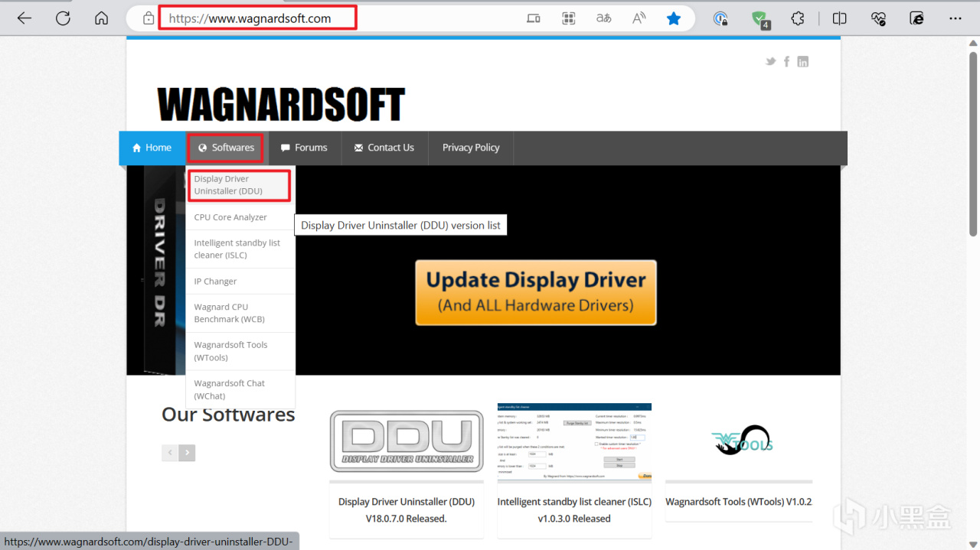The image size is (980, 550).
Task: Open the ISLC screenshot thumbnail
Action: pyautogui.click(x=574, y=441)
